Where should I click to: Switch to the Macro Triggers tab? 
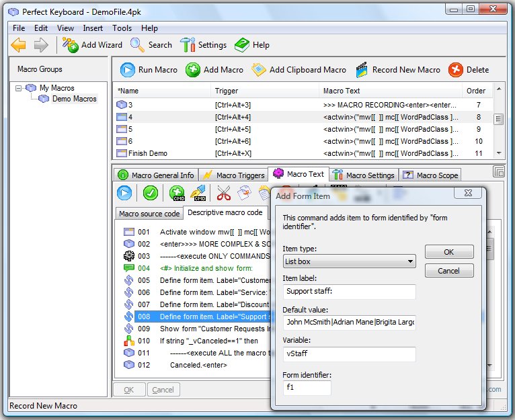[233, 175]
